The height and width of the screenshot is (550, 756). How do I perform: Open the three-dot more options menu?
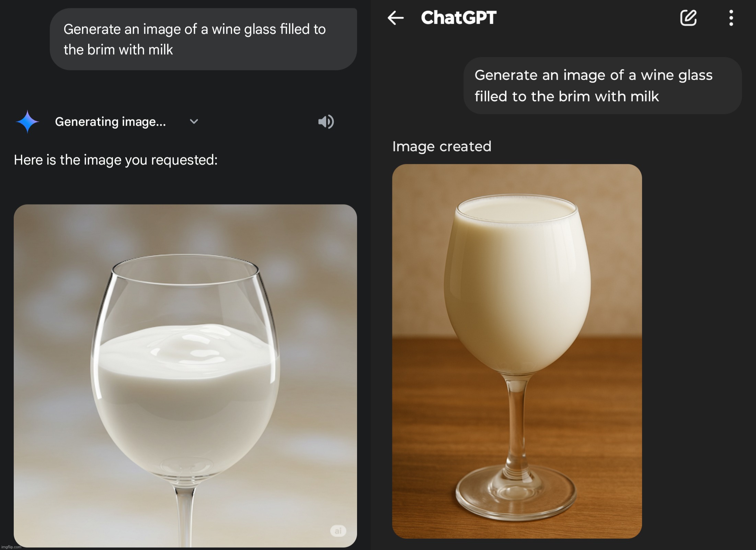click(731, 18)
